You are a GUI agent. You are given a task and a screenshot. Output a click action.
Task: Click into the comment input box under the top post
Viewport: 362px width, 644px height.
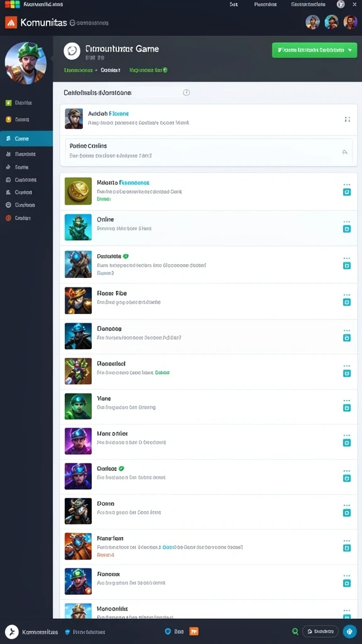coord(209,151)
